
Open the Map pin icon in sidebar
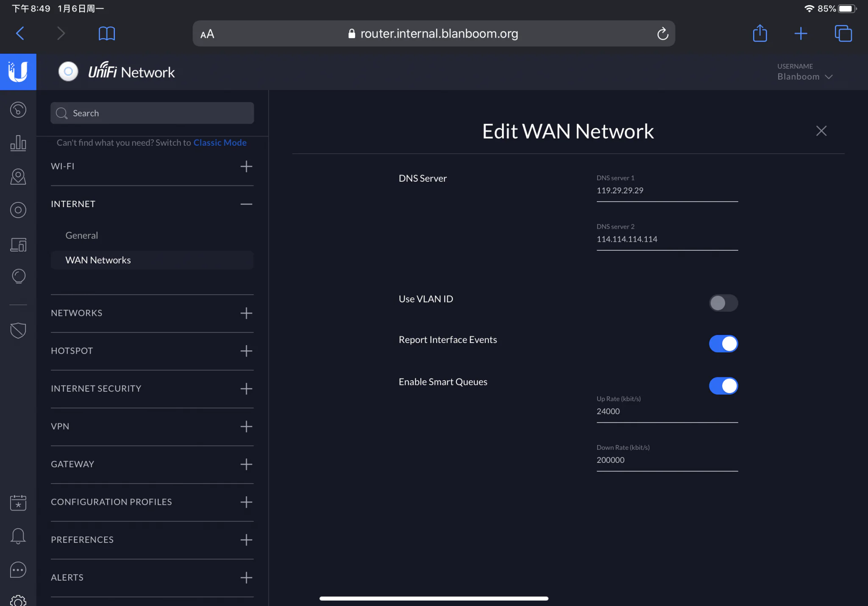click(18, 177)
